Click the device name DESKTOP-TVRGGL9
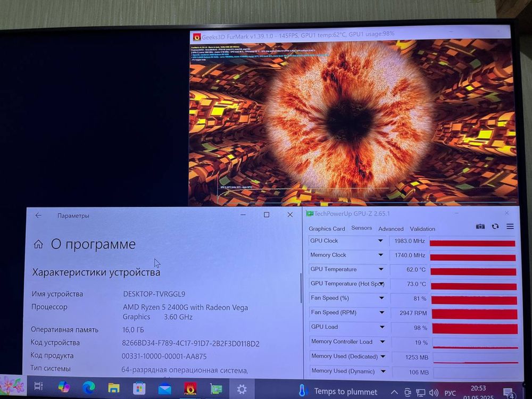 point(154,294)
